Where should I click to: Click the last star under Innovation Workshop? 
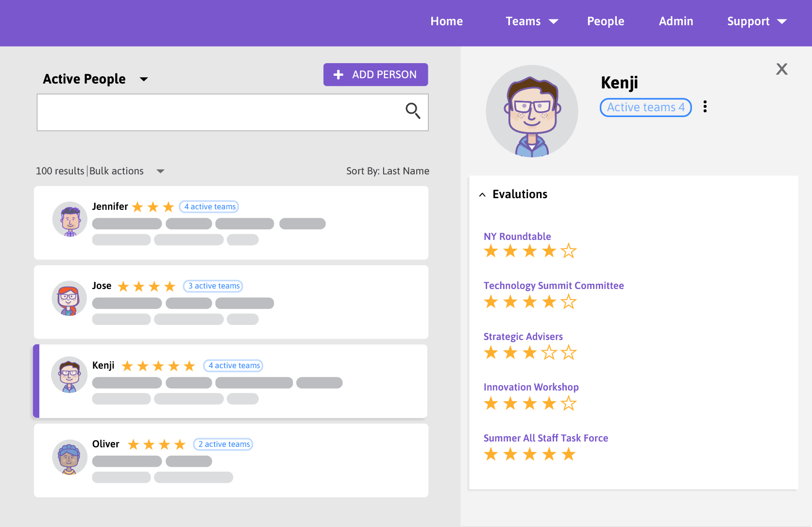tap(569, 403)
